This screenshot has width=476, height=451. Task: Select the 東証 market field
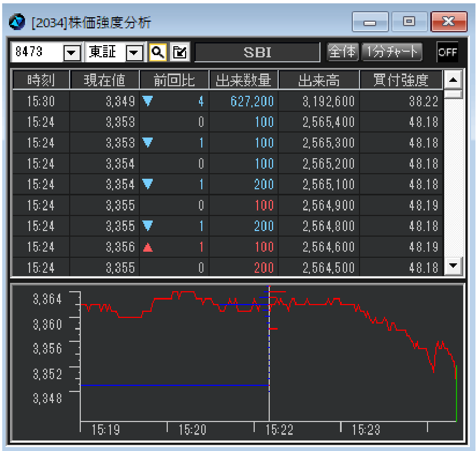(x=105, y=52)
